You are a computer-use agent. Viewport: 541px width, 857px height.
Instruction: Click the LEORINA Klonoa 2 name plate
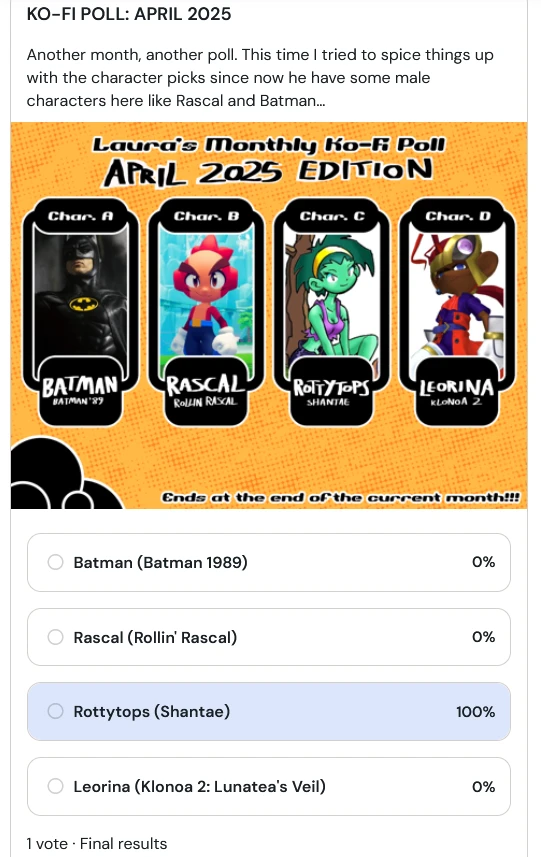click(457, 391)
